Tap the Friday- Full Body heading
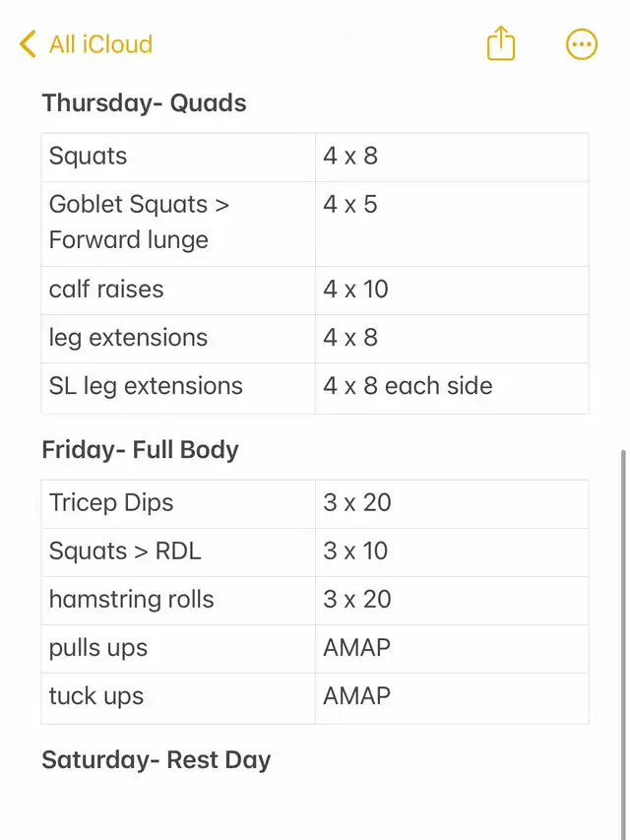Viewport: 630px width, 840px height. [x=140, y=450]
